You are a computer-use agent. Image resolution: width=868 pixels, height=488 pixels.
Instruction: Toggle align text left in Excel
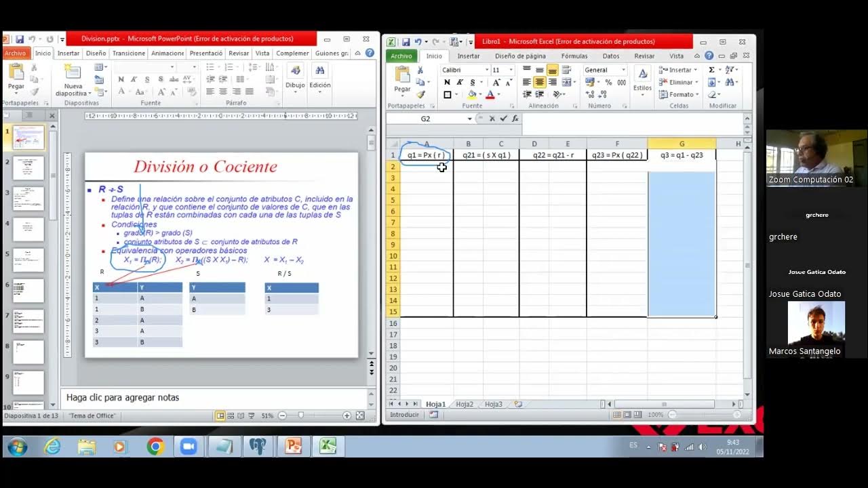527,82
